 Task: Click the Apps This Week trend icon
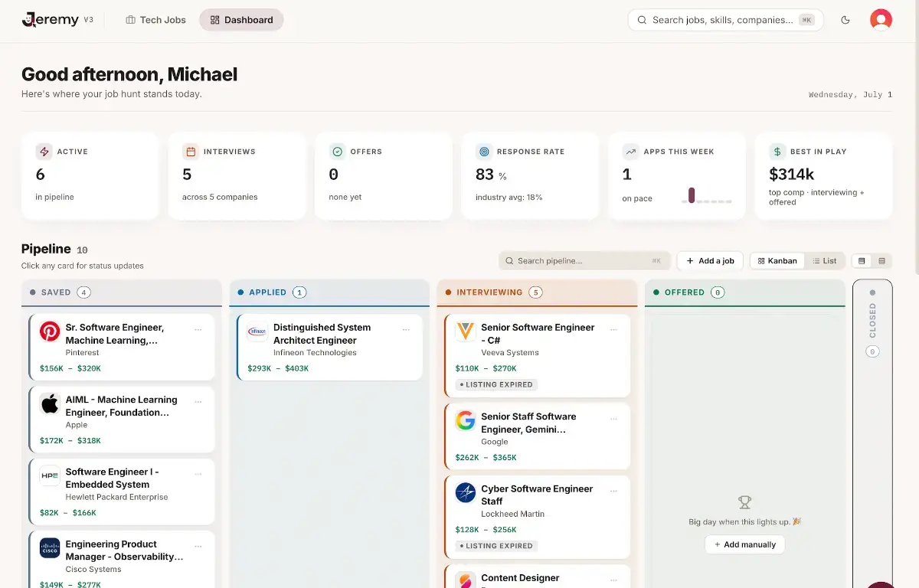[630, 152]
